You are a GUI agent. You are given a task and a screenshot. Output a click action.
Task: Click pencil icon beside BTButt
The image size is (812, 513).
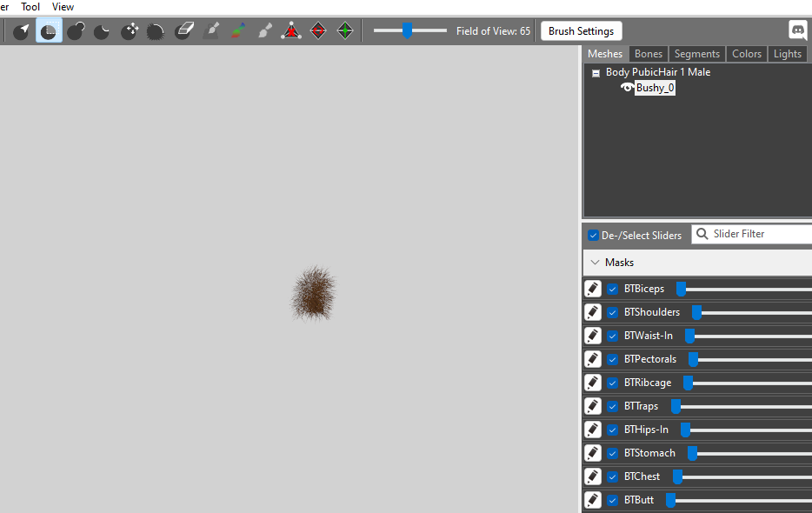tap(593, 500)
